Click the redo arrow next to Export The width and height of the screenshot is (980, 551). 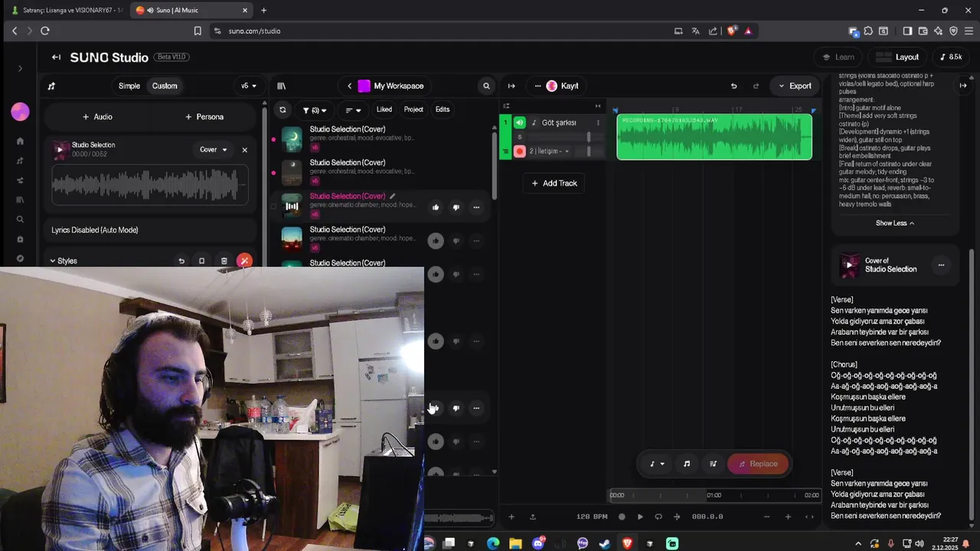coord(756,86)
